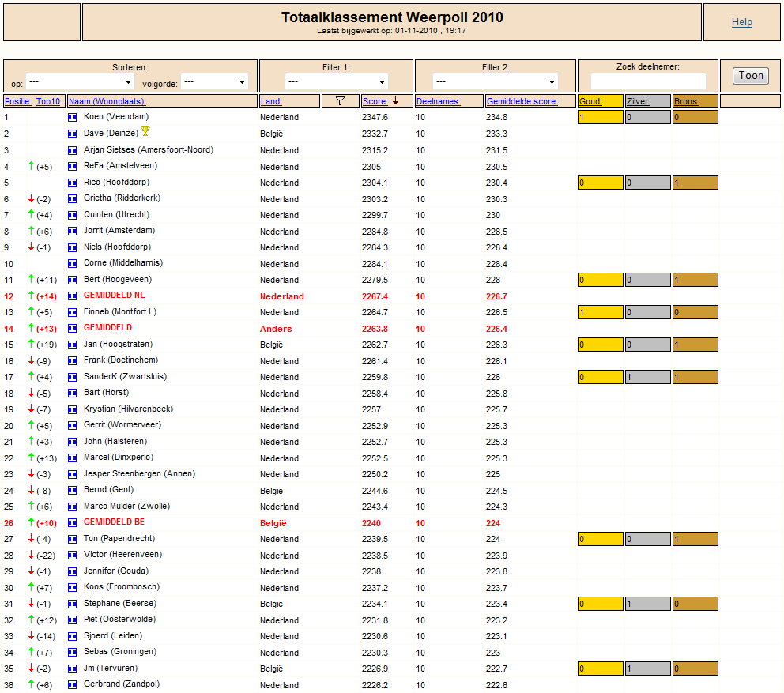784x693 pixels.
Task: Click the funnel filter icon in Land column
Action: coord(340,101)
